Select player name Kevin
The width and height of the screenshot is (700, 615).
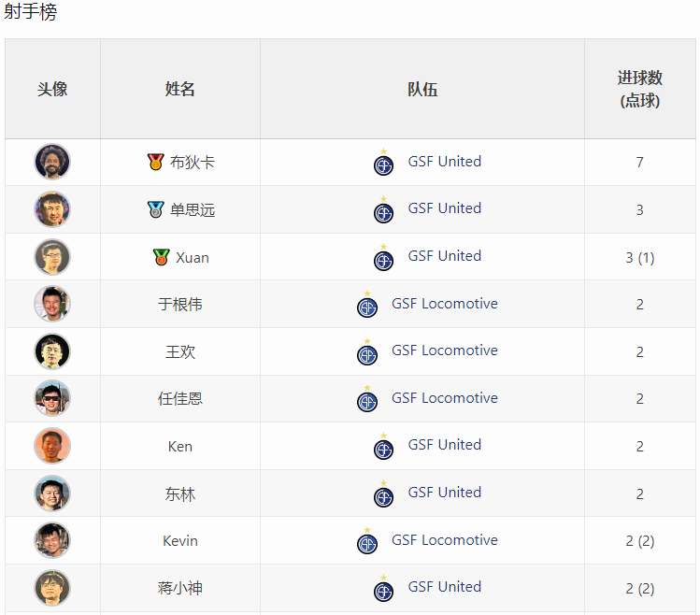pyautogui.click(x=180, y=541)
